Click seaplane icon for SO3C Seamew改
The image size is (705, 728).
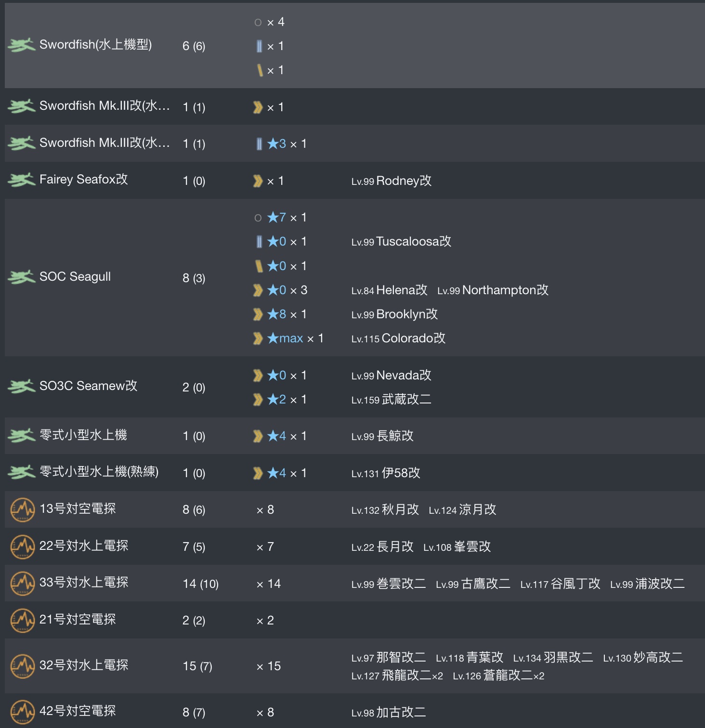21,387
